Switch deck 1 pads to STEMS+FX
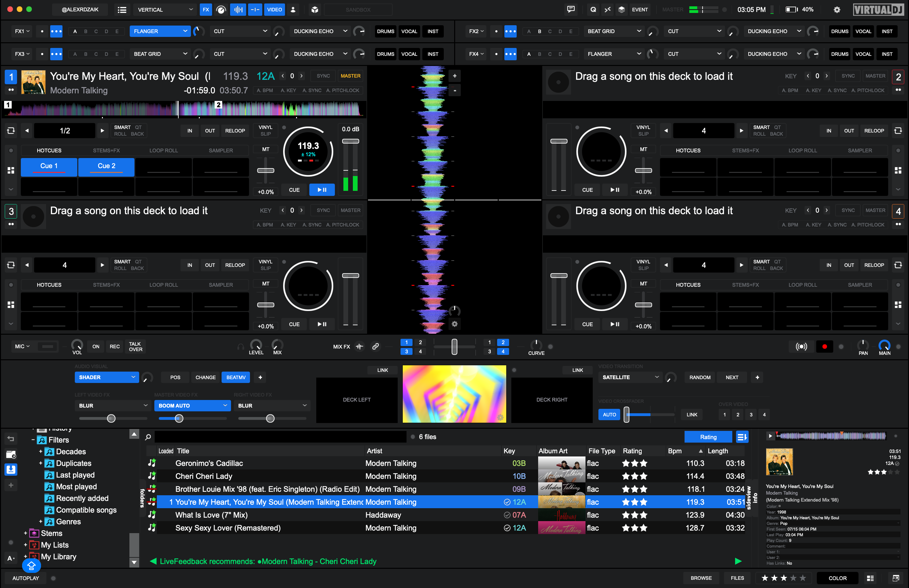 (x=106, y=150)
